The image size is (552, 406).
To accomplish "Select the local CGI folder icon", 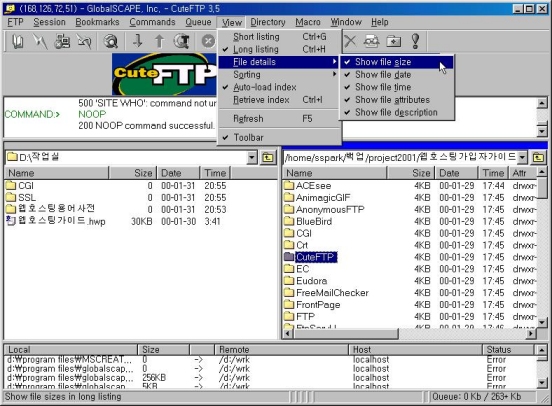I will coord(11,186).
